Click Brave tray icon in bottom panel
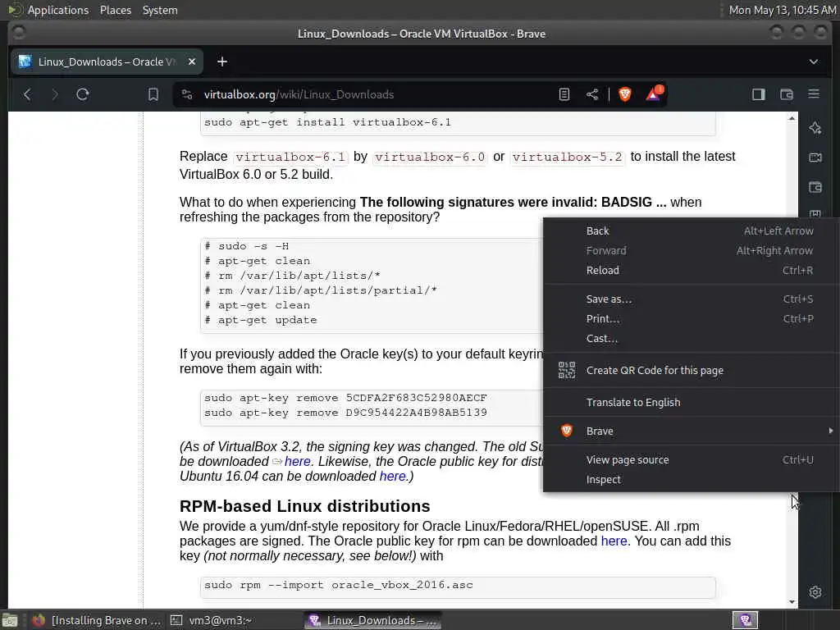 click(x=745, y=620)
